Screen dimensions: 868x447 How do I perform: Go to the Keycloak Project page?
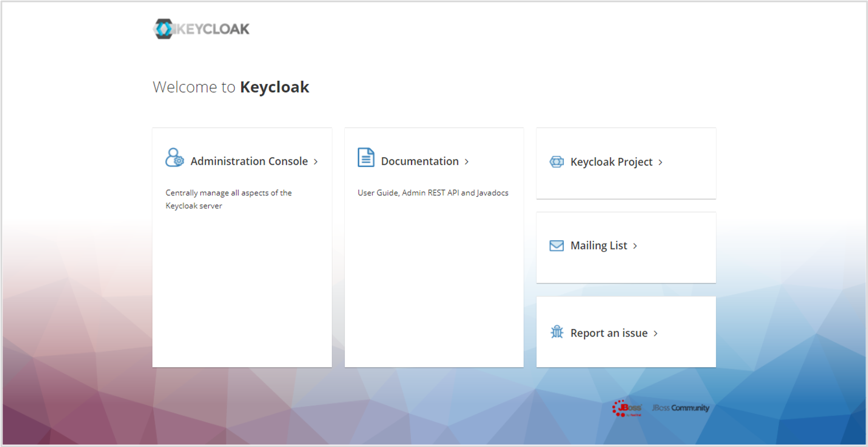click(611, 162)
